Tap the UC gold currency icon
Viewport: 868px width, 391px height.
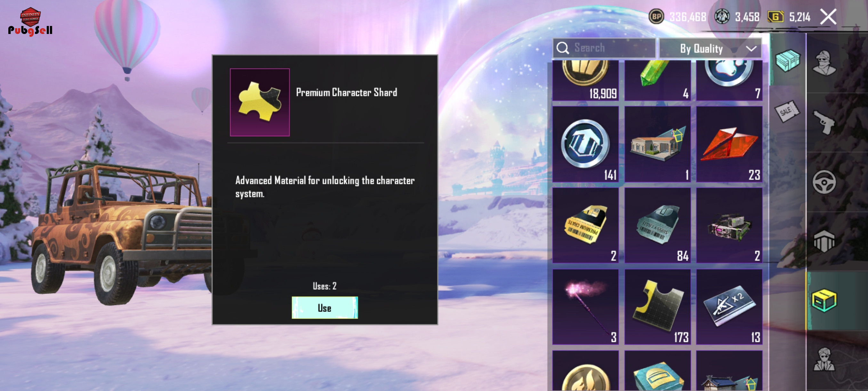point(775,17)
